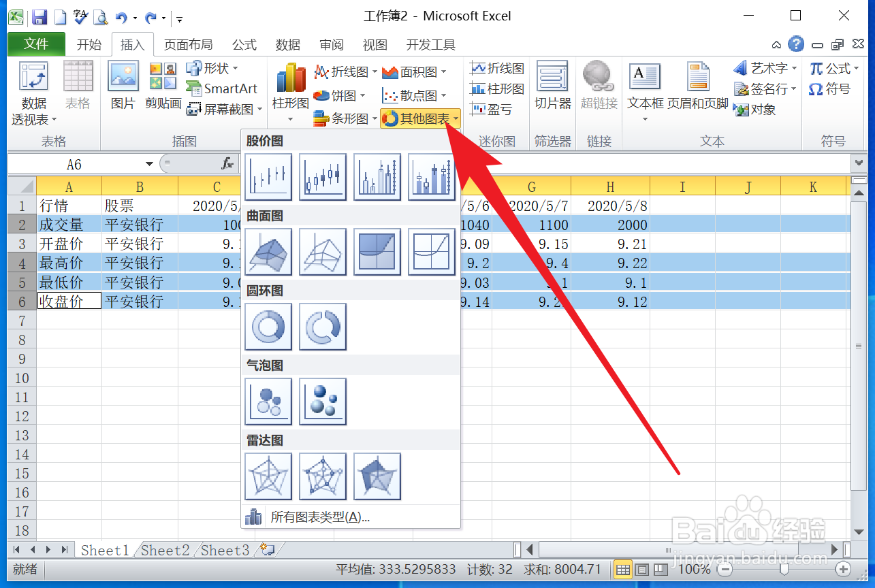The width and height of the screenshot is (875, 588).
Task: Open the Column chart (柱形图) menu
Action: click(x=291, y=94)
